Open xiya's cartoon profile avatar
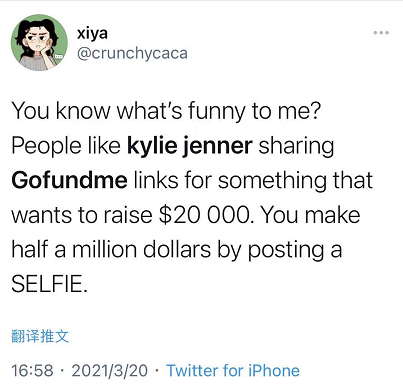The width and height of the screenshot is (403, 391). (x=39, y=42)
